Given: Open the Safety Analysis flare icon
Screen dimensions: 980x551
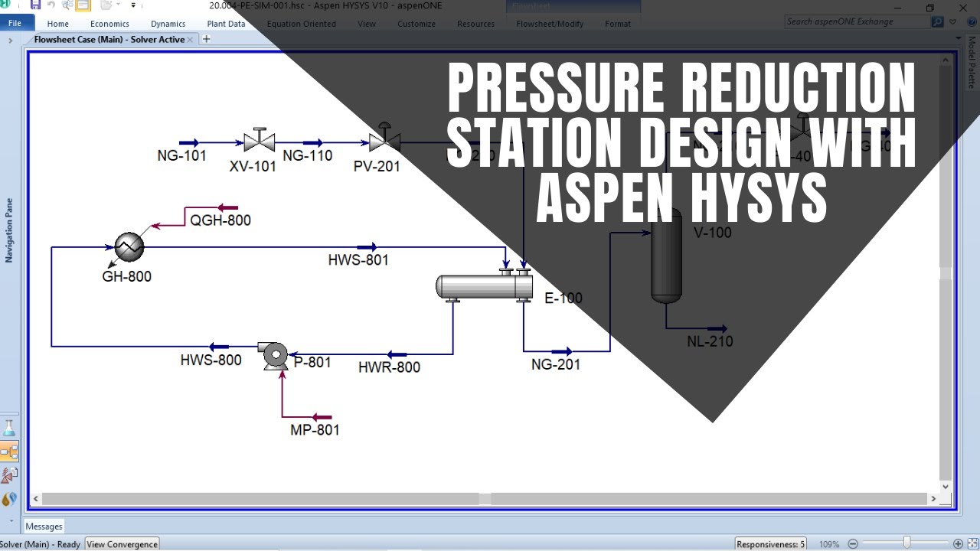Looking at the screenshot, I should pyautogui.click(x=9, y=475).
